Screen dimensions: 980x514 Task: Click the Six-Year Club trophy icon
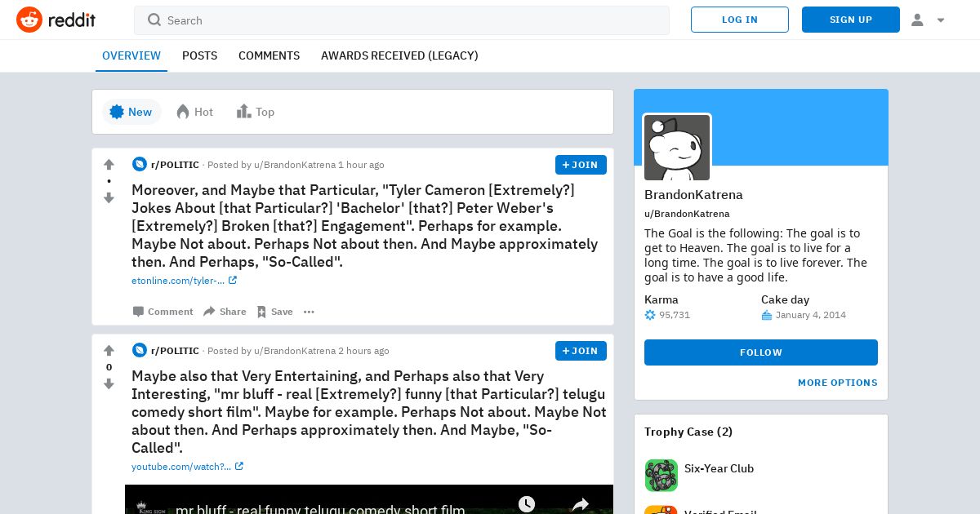click(661, 475)
